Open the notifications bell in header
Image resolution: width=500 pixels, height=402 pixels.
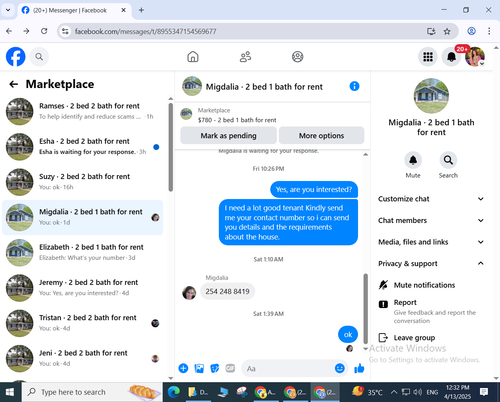[451, 57]
